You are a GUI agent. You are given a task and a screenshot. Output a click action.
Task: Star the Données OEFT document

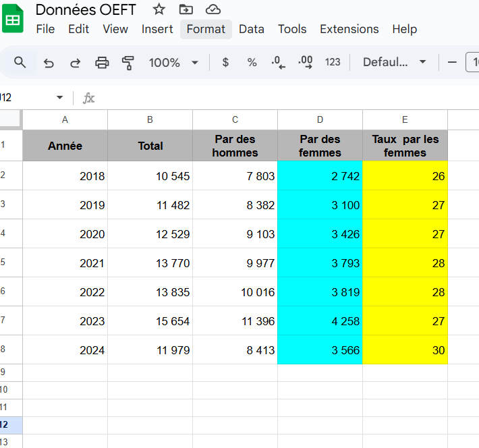[x=159, y=9]
